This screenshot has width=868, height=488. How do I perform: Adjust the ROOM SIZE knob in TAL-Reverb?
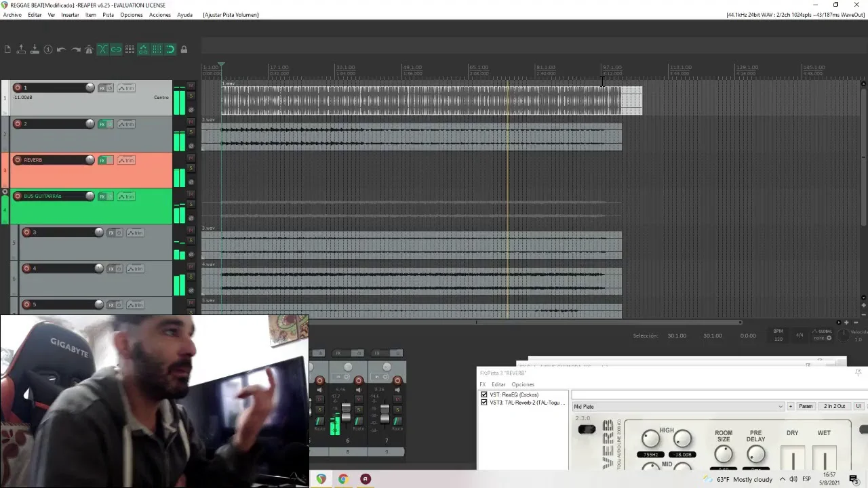click(724, 454)
